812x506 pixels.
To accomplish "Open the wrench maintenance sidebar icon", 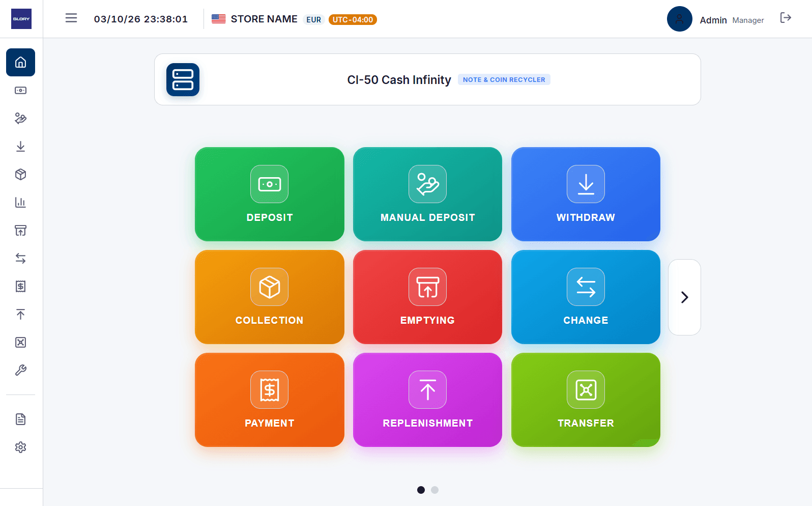I will pyautogui.click(x=20, y=371).
